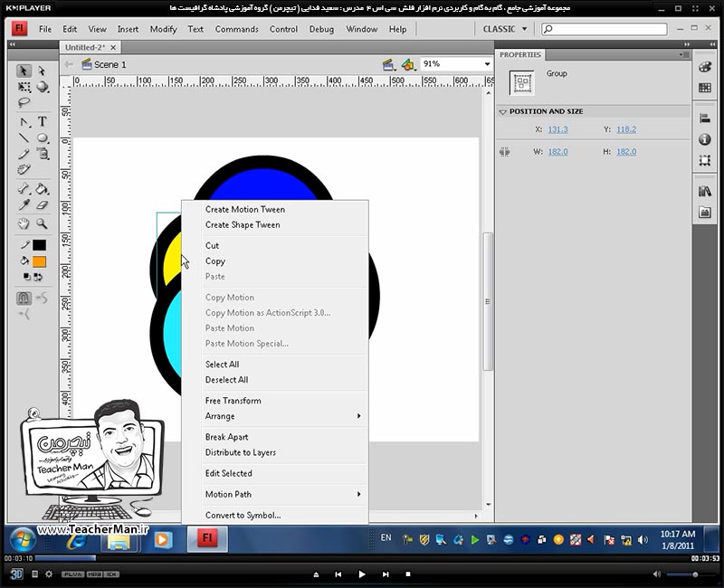Select the Eraser tool

click(x=42, y=205)
